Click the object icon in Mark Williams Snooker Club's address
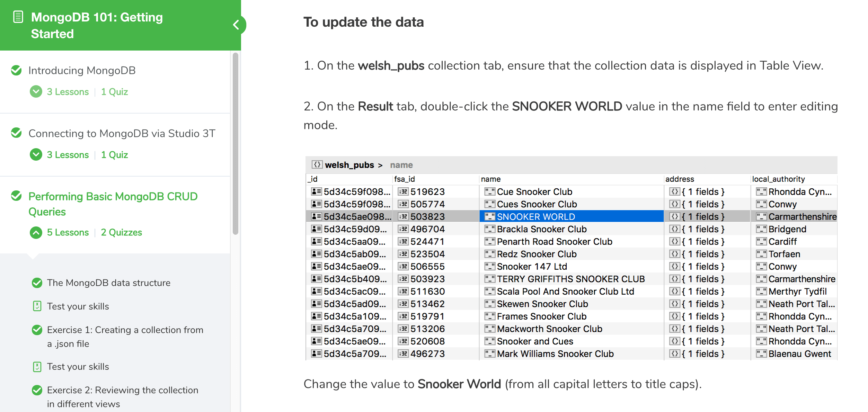Image resolution: width=868 pixels, height=412 pixels. click(675, 353)
